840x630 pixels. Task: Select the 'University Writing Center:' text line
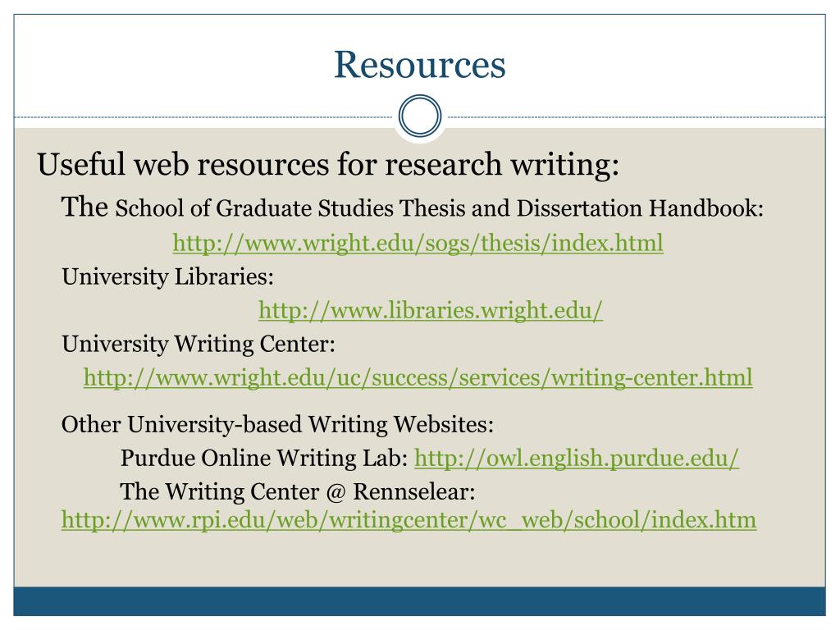pos(199,344)
